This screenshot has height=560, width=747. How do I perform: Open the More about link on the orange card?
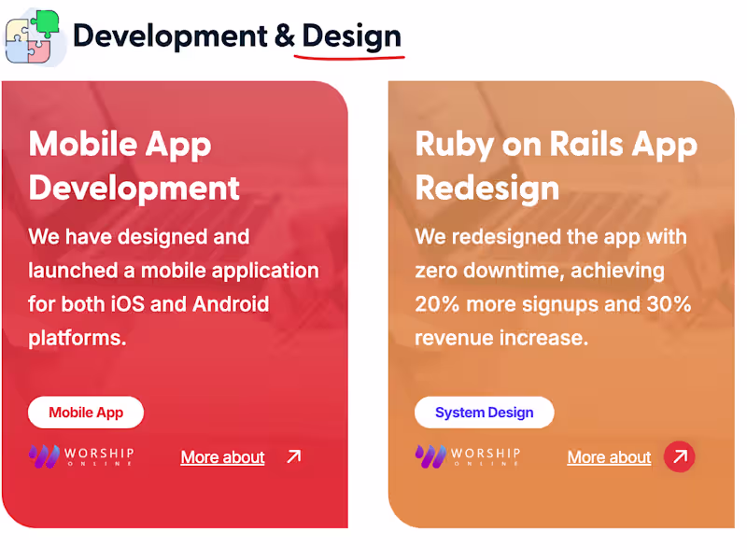coord(608,457)
